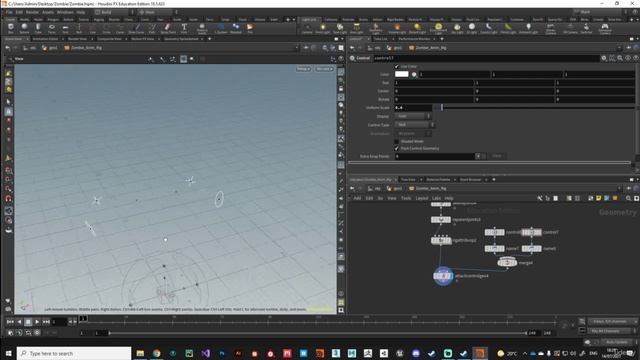Toggle the Pack Control Geometry checkbox
This screenshot has width=640, height=360.
[397, 148]
